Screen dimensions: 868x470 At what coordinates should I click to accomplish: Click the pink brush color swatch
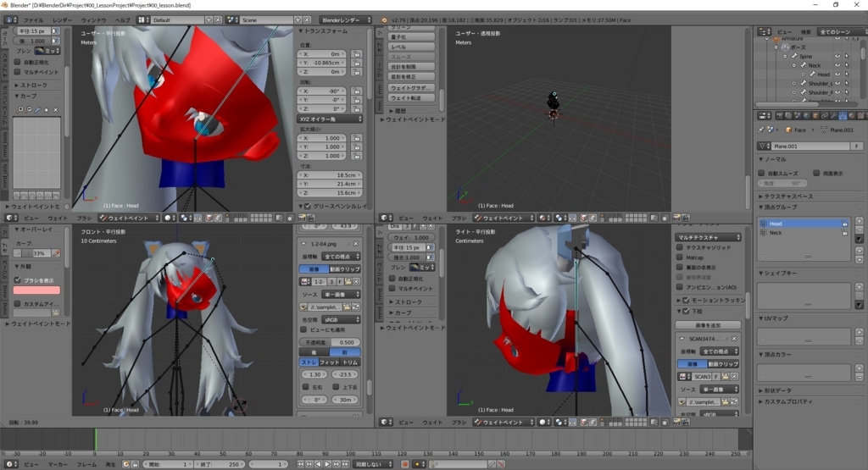36,290
